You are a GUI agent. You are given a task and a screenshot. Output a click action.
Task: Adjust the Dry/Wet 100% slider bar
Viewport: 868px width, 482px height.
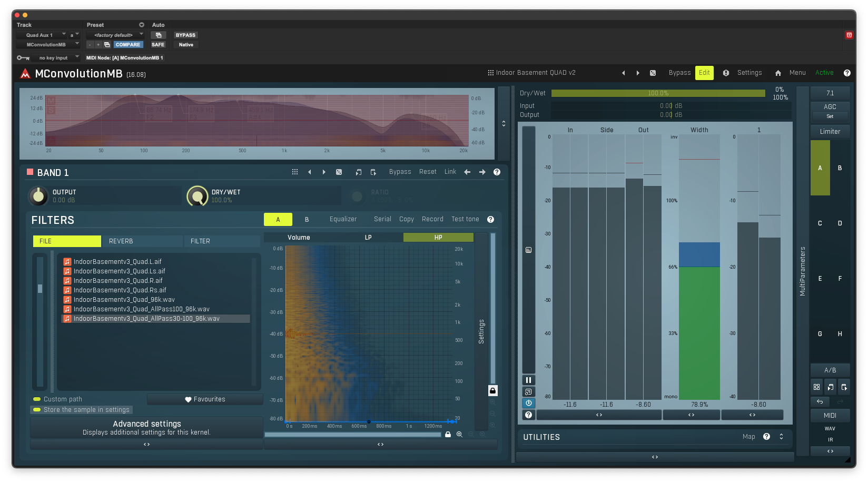(658, 93)
